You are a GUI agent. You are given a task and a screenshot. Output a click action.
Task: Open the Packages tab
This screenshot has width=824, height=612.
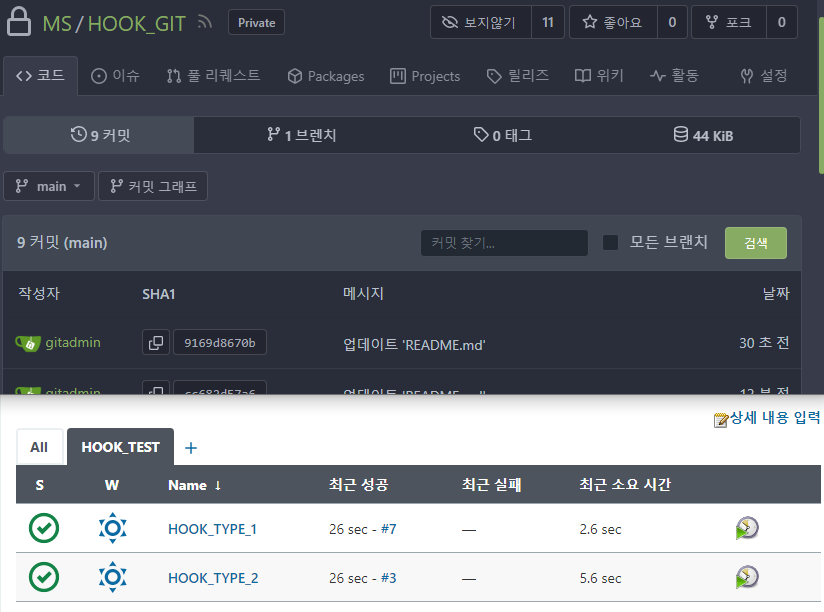[x=326, y=76]
